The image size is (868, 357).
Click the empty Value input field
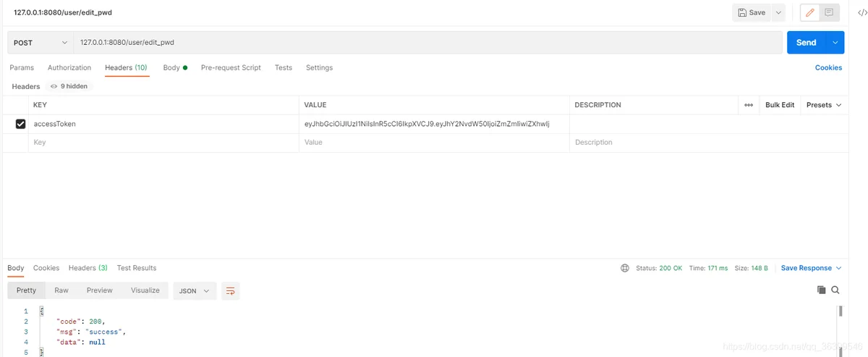434,143
